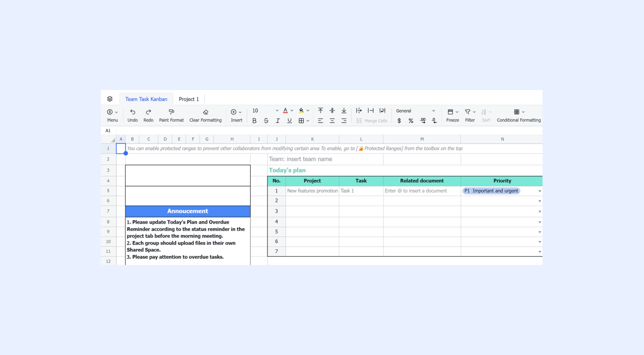
Task: Toggle strikethrough formatting
Action: tap(266, 121)
